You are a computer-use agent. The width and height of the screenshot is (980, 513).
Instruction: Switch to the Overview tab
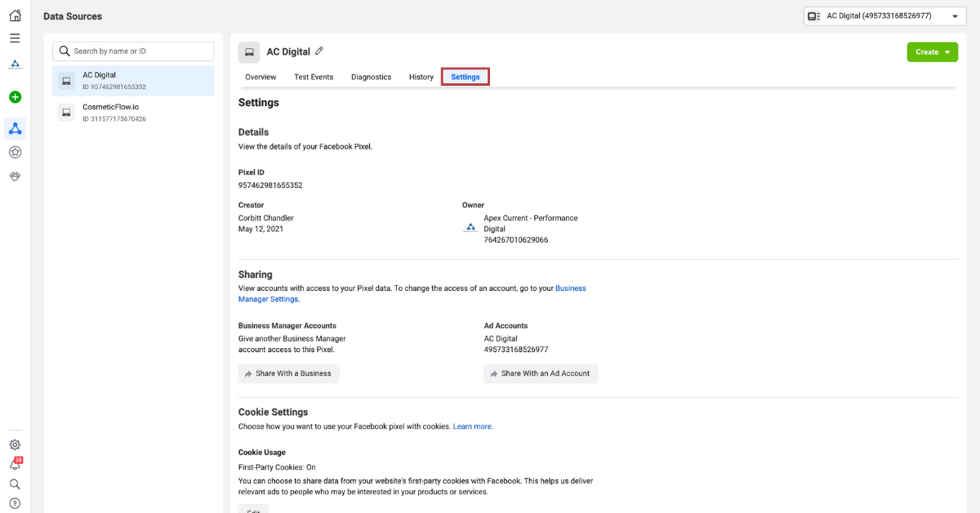point(261,77)
